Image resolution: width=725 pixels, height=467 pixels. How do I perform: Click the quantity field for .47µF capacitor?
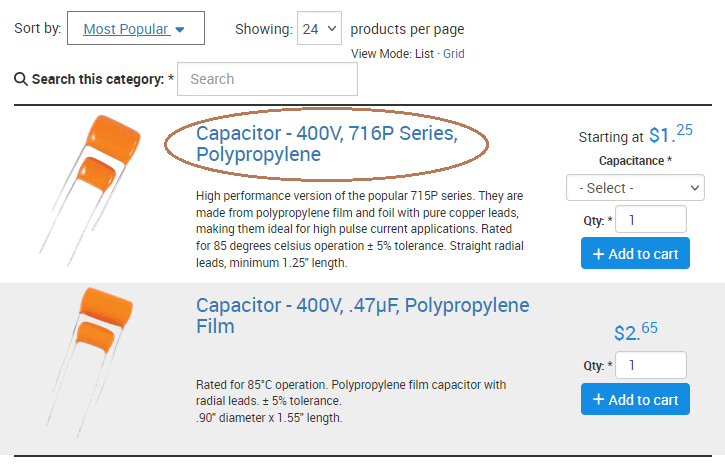pos(651,365)
